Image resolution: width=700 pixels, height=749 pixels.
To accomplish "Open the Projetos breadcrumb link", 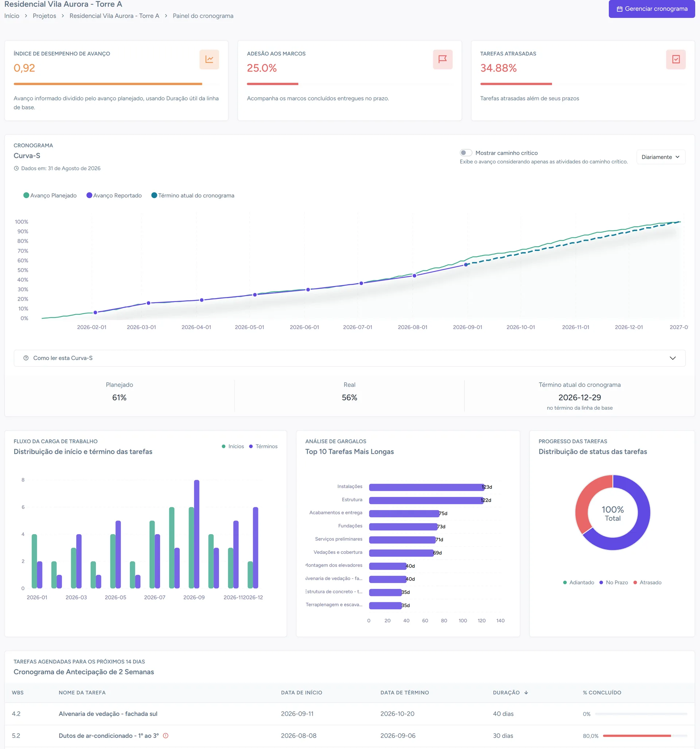I will (44, 16).
